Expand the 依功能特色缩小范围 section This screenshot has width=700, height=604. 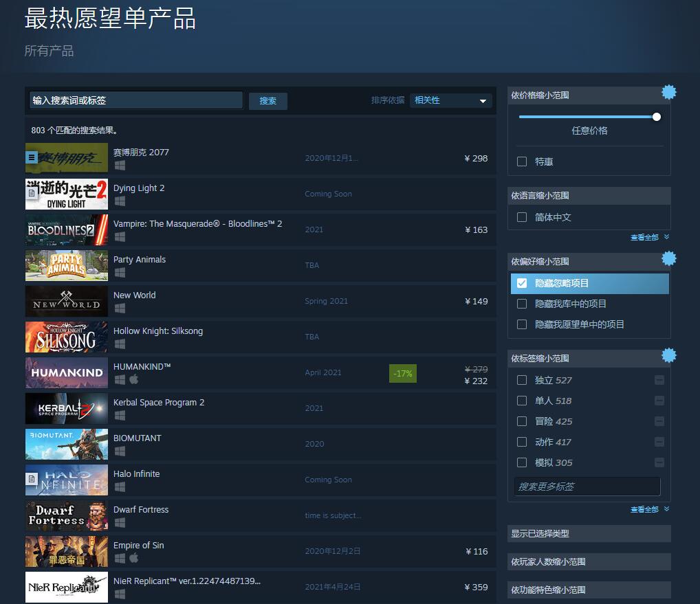coord(589,590)
